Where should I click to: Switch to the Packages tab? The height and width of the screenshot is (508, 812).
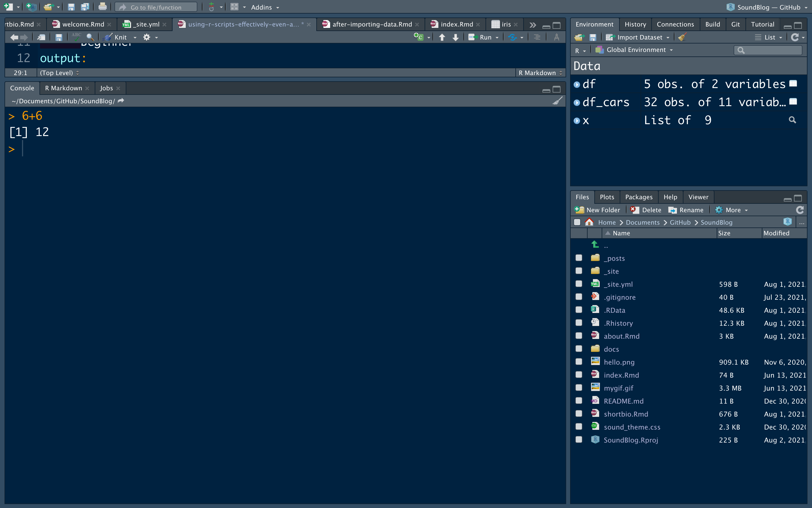pyautogui.click(x=639, y=197)
